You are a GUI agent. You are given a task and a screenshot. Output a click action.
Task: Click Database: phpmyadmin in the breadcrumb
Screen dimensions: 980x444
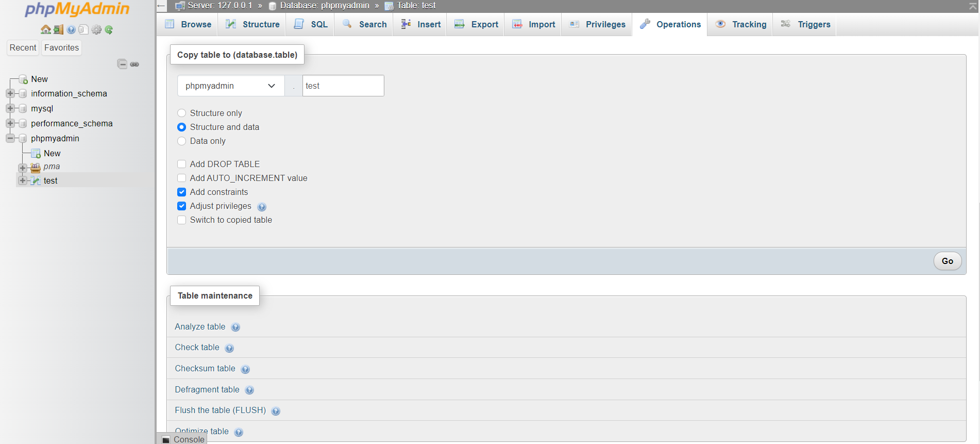(325, 6)
